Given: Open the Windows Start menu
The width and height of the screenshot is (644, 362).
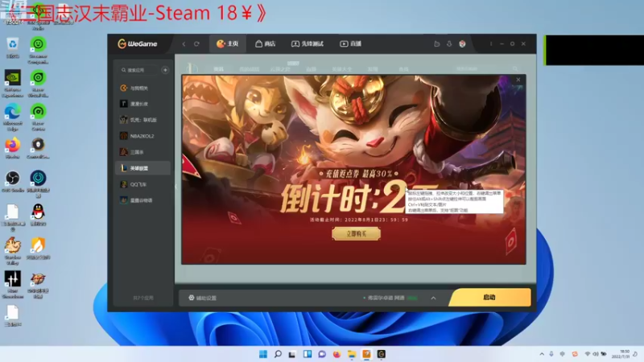Looking at the screenshot, I should click(263, 354).
